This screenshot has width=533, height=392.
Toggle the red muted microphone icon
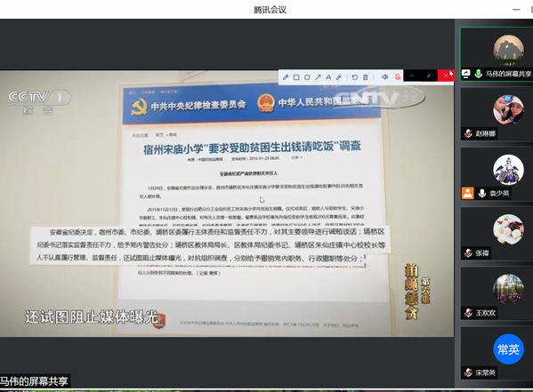pyautogui.click(x=398, y=77)
